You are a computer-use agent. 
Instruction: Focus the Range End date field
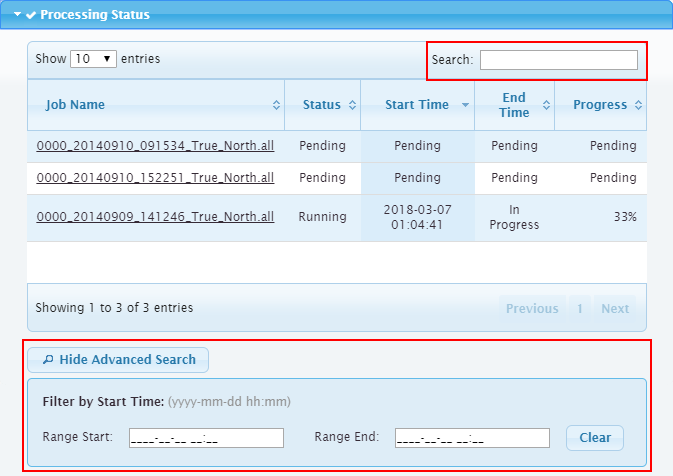[472, 438]
